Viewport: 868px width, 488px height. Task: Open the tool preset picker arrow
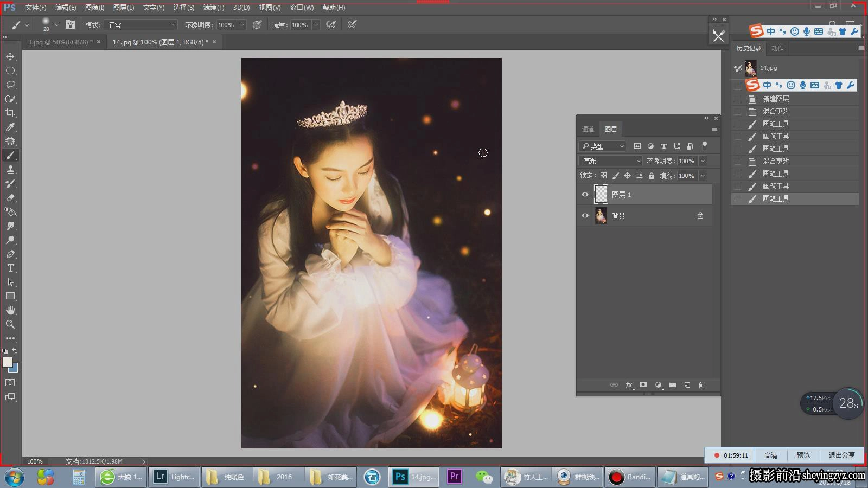point(27,25)
